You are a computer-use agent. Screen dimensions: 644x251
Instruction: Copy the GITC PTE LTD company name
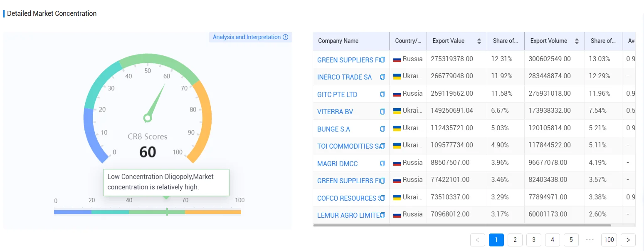(382, 94)
